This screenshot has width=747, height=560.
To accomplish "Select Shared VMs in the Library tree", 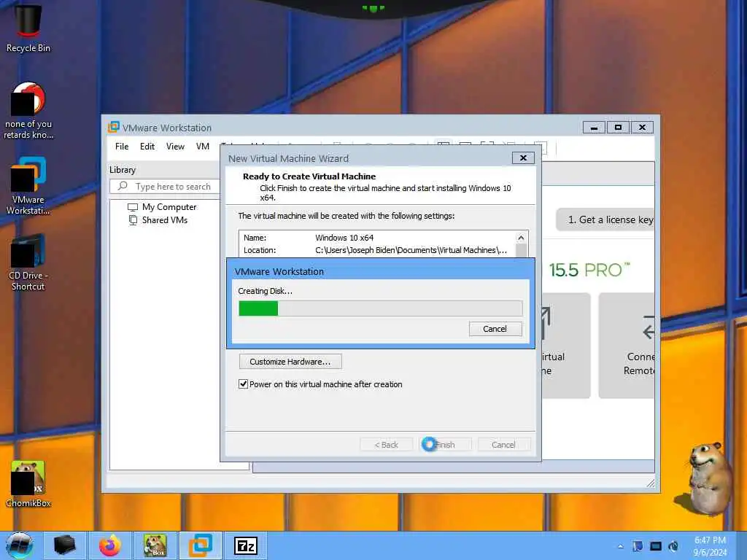I will click(165, 220).
